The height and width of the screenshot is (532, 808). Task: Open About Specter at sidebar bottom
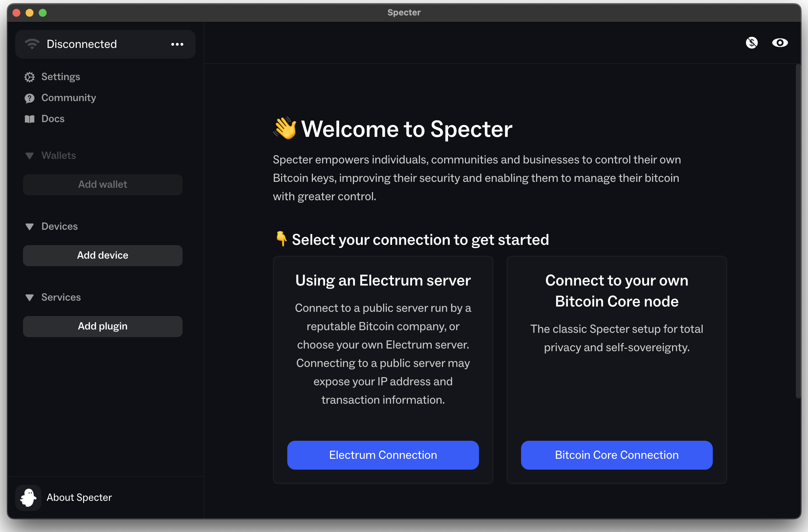[x=79, y=498]
